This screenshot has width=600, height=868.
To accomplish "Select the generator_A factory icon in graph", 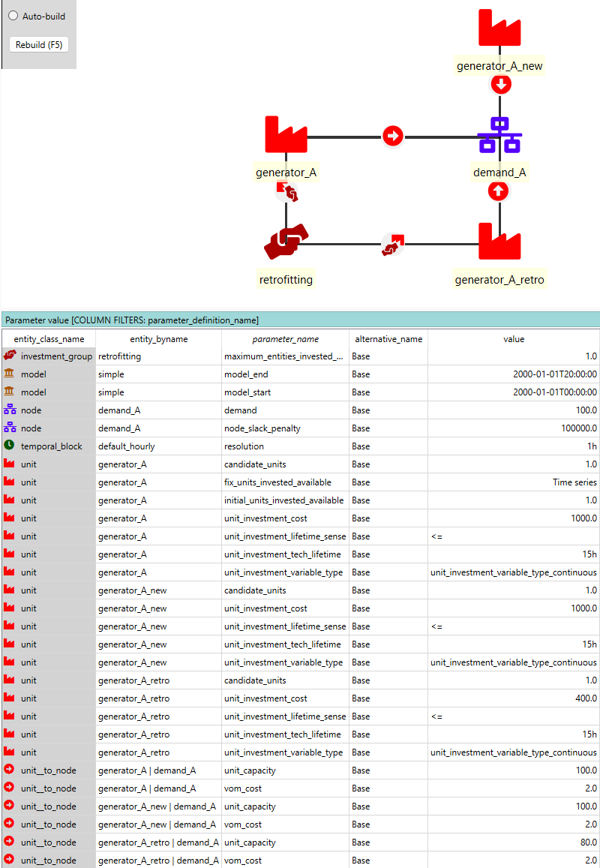I will pyautogui.click(x=286, y=134).
